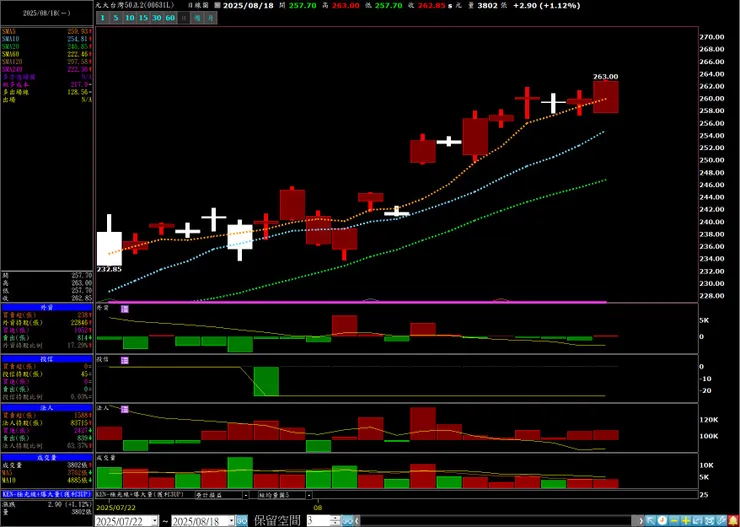Viewport: 740px width, 527px height.
Task: Increase 保留空間 value with the stepper
Action: [x=336, y=518]
